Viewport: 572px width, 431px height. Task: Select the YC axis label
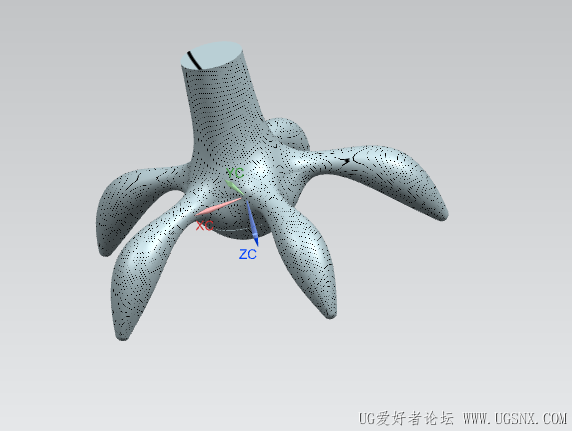pyautogui.click(x=235, y=173)
